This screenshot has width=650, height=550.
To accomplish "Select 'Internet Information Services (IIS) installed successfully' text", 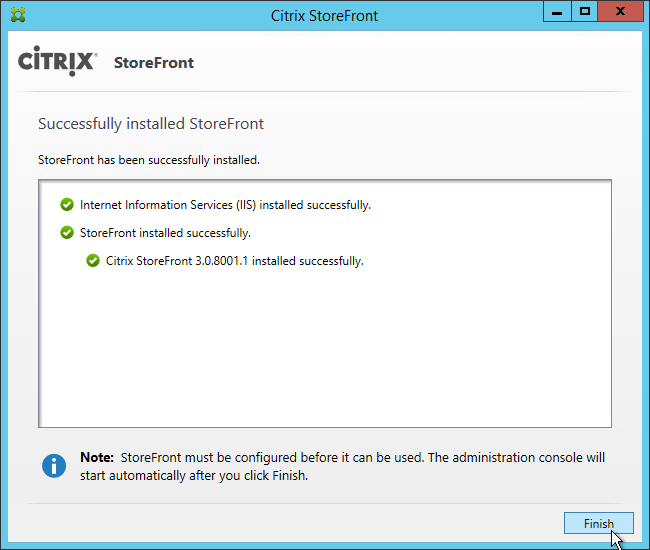I will pos(225,205).
